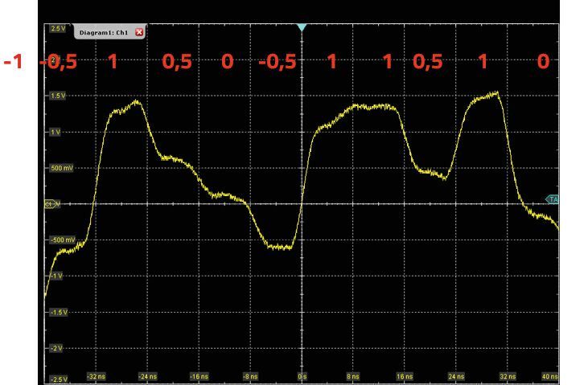
Task: Click the -500 mV axis label
Action: click(x=63, y=240)
